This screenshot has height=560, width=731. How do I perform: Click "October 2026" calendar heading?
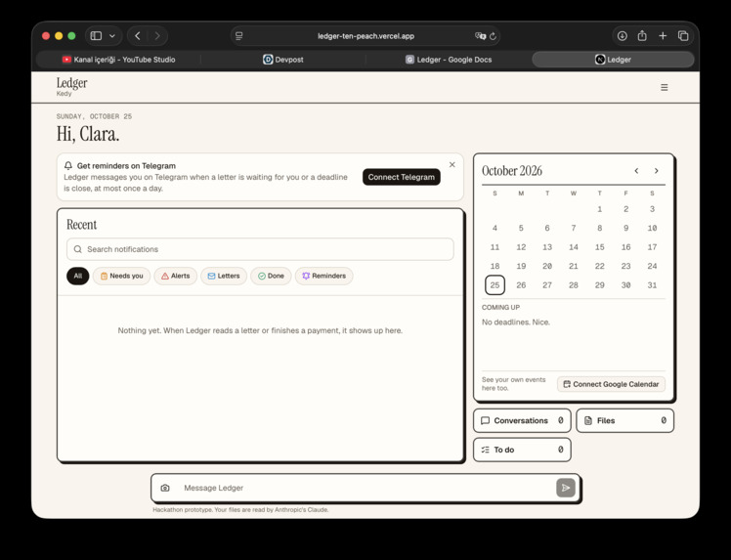pos(512,171)
